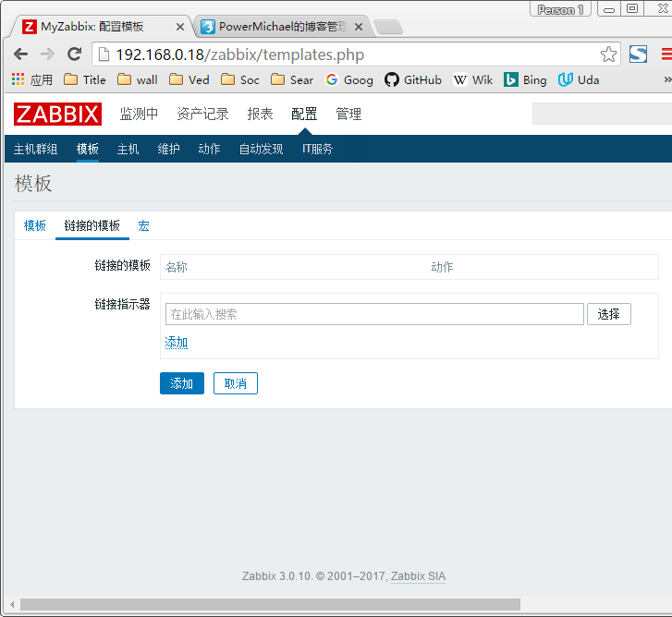This screenshot has width=672, height=617.
Task: Close the PowerMichael blog tab
Action: point(359,27)
